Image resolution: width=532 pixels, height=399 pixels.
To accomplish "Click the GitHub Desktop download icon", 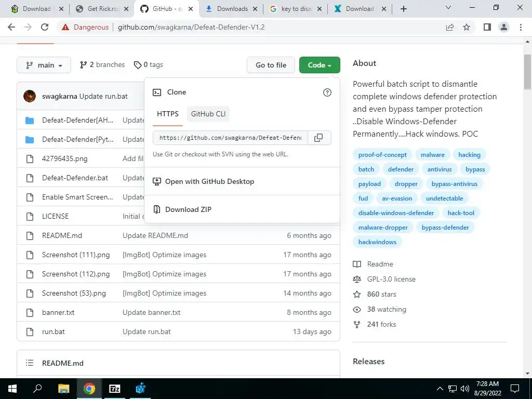I will [x=157, y=181].
